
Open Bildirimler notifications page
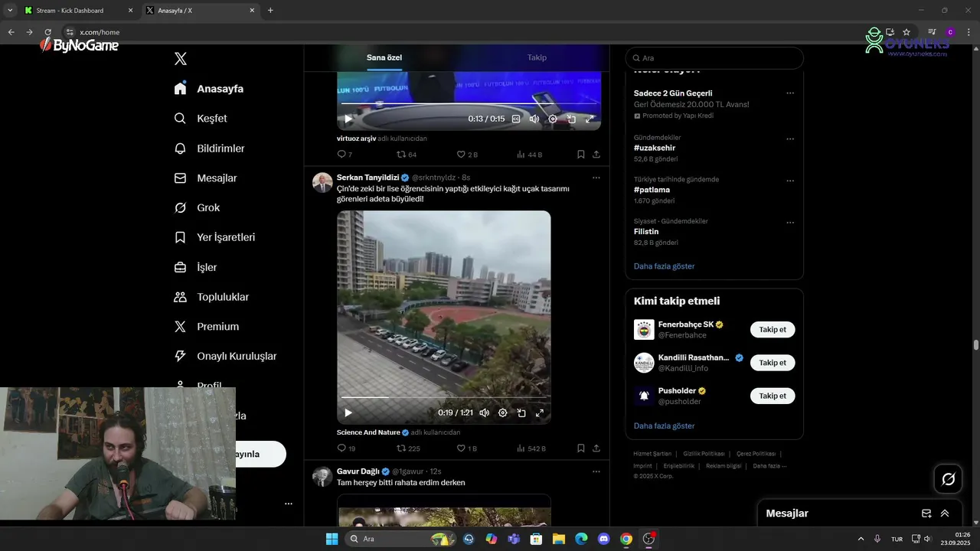point(209,148)
